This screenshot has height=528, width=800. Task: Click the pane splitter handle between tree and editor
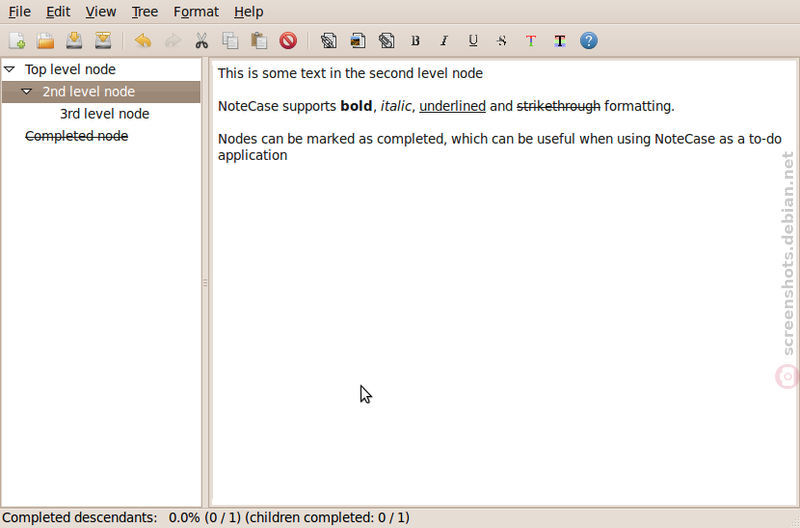(x=205, y=282)
